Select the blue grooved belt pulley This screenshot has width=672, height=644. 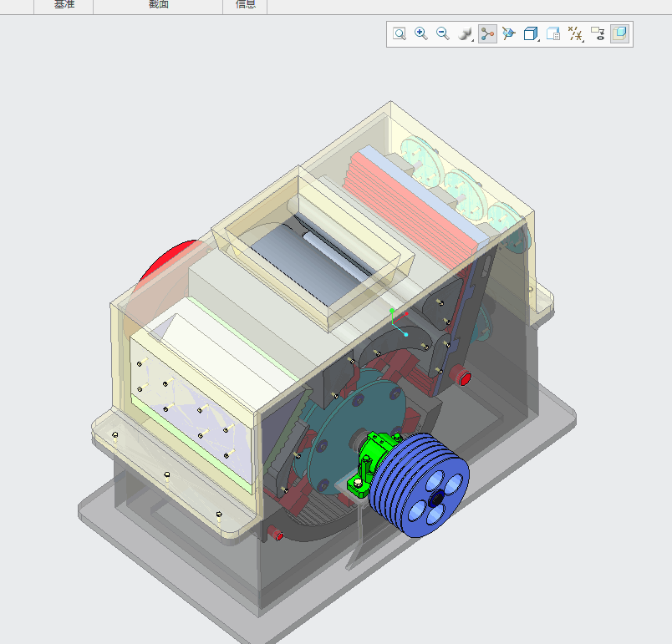[x=420, y=484]
